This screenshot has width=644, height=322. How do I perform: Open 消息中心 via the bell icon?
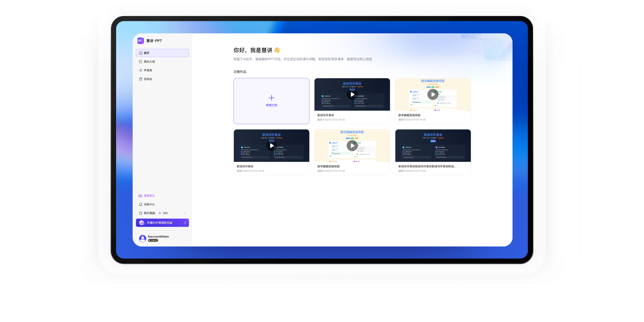click(141, 204)
